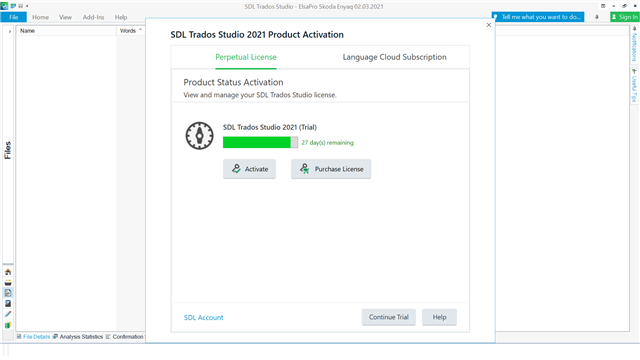Click the save icon in quick access toolbar
This screenshot has height=360, width=640.
20,6
